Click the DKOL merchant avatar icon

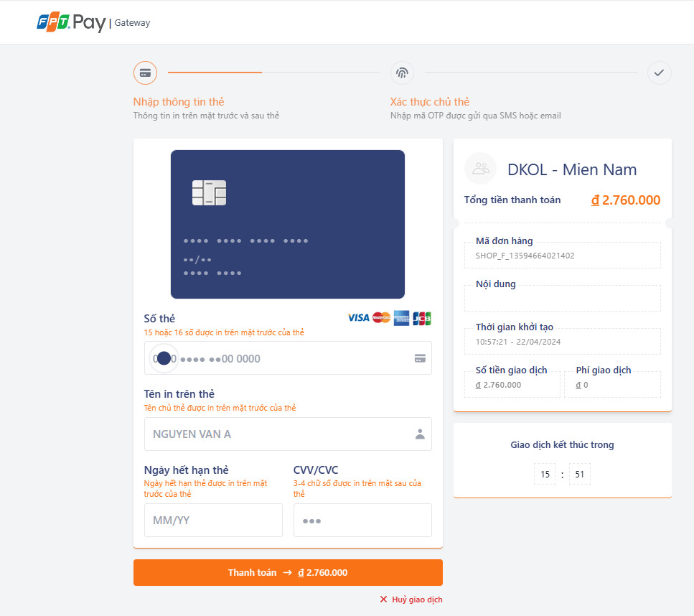[x=481, y=169]
